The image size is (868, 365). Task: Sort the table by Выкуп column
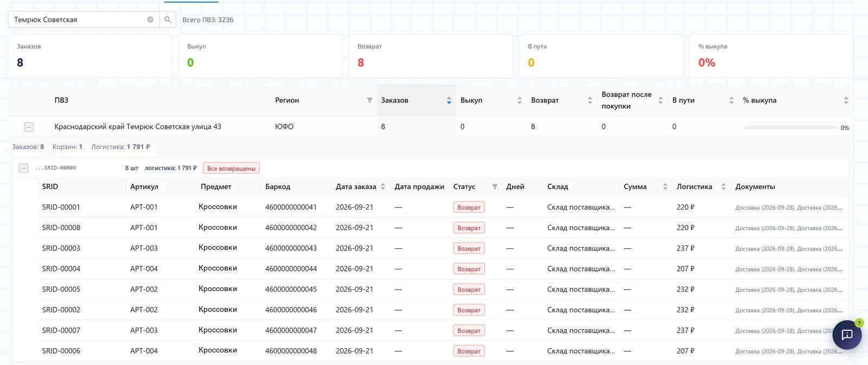click(x=519, y=100)
